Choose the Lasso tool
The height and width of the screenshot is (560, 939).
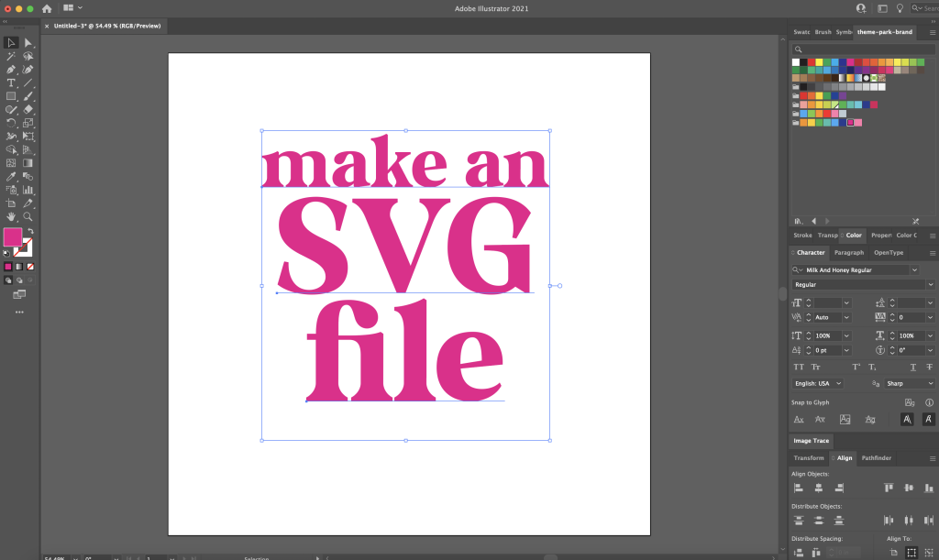point(28,56)
